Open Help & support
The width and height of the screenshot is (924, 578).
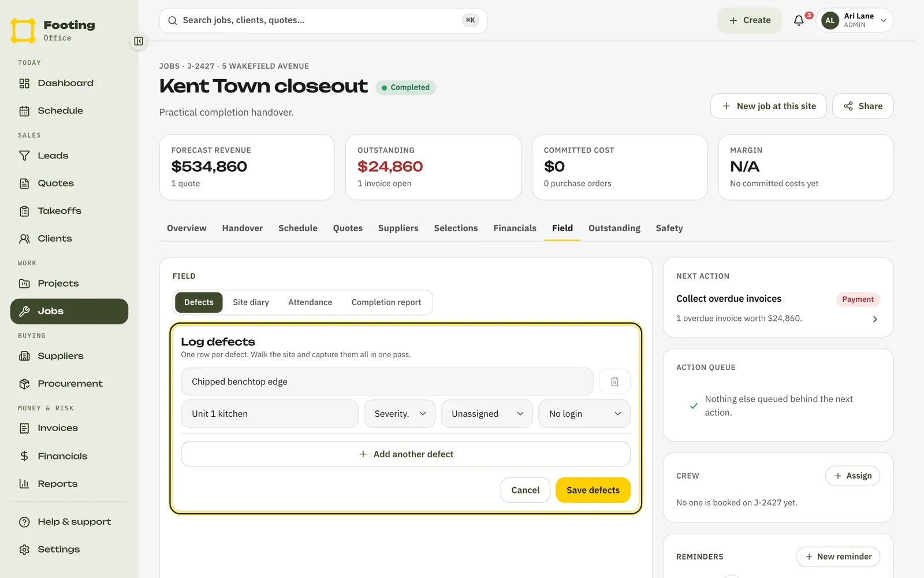coord(69,522)
